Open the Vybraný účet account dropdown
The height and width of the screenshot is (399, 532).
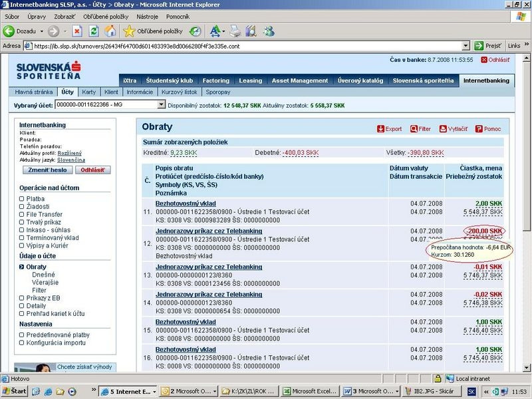[161, 105]
